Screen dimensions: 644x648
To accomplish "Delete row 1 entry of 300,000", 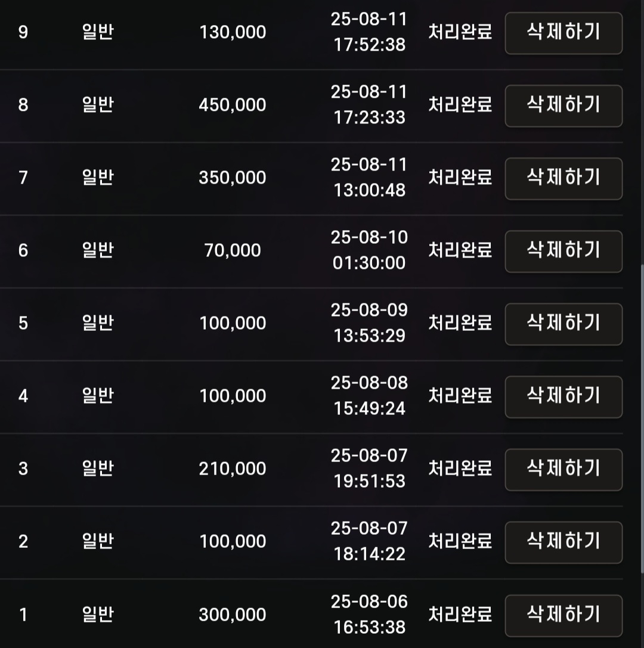I will pos(563,615).
